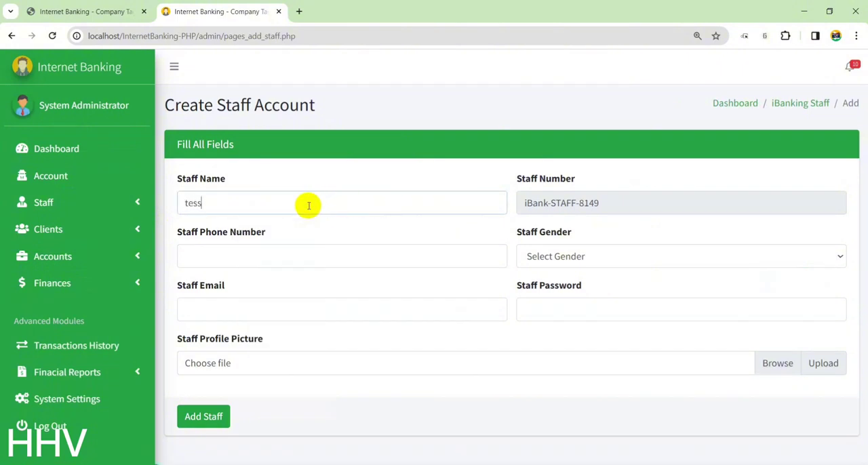
Task: Click the Staff user icon in sidebar
Action: point(22,202)
